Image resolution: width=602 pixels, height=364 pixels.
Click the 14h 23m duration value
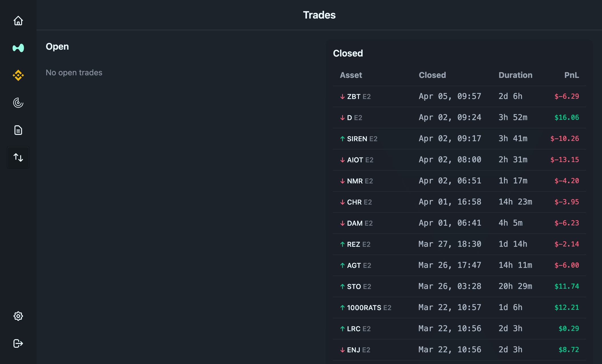click(x=515, y=202)
